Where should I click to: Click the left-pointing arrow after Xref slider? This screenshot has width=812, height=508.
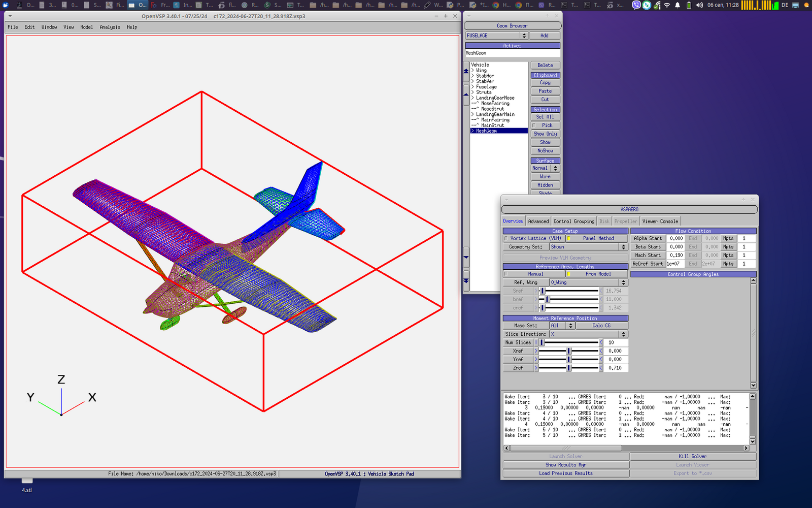pyautogui.click(x=601, y=351)
